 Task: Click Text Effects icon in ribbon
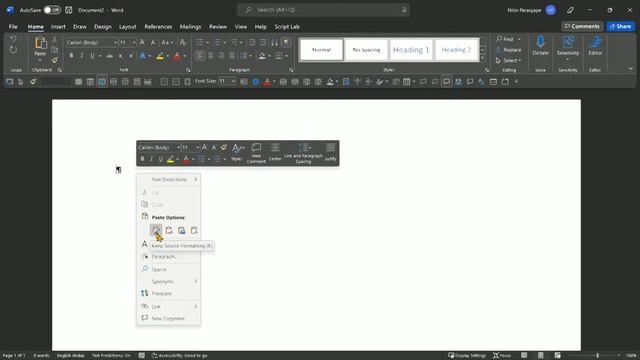pyautogui.click(x=142, y=56)
